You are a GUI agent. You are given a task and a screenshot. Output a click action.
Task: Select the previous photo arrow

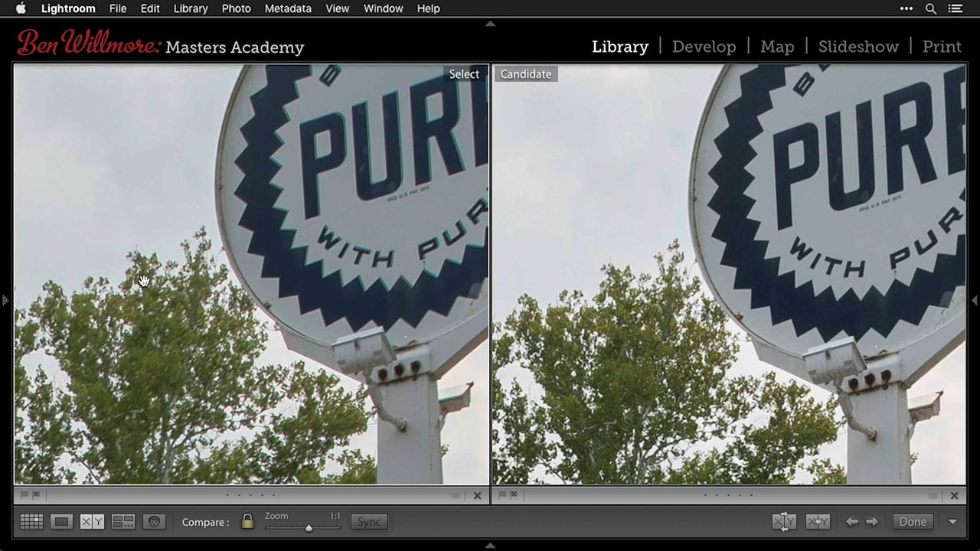(852, 522)
